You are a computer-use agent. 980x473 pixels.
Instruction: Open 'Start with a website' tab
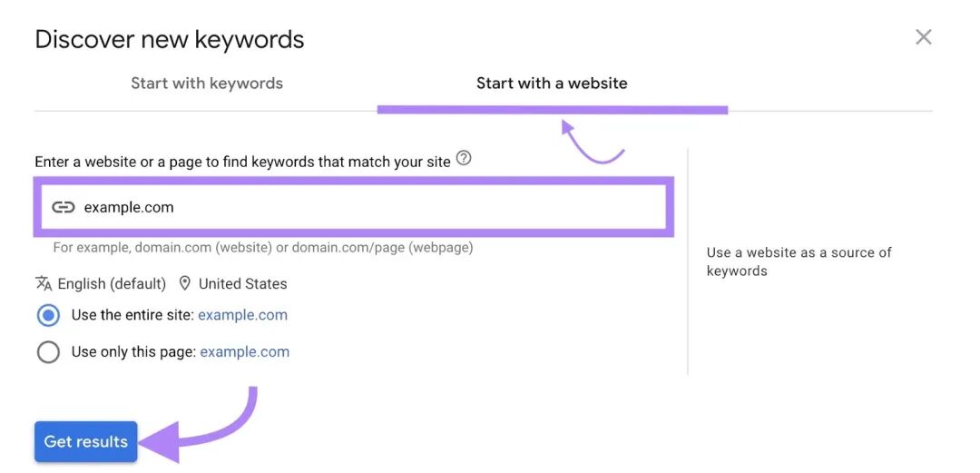(x=552, y=84)
